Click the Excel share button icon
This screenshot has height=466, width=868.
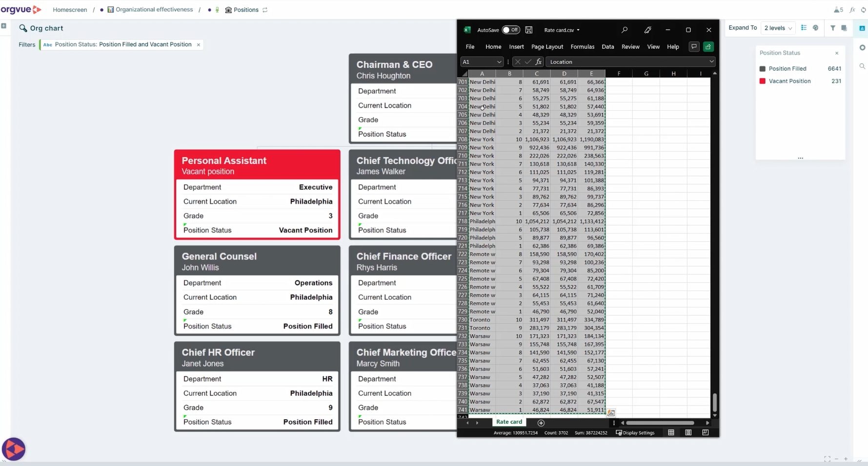tap(708, 47)
